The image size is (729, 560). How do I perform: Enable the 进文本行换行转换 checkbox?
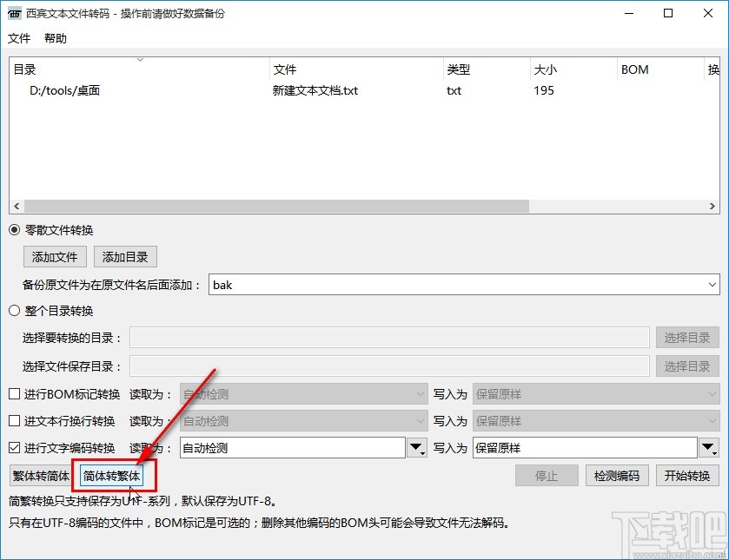click(x=13, y=420)
